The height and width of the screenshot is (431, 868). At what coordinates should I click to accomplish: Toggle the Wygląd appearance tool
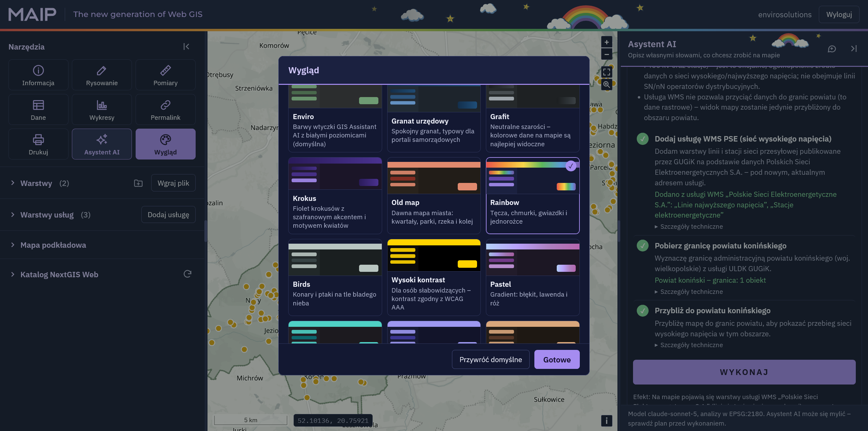165,144
